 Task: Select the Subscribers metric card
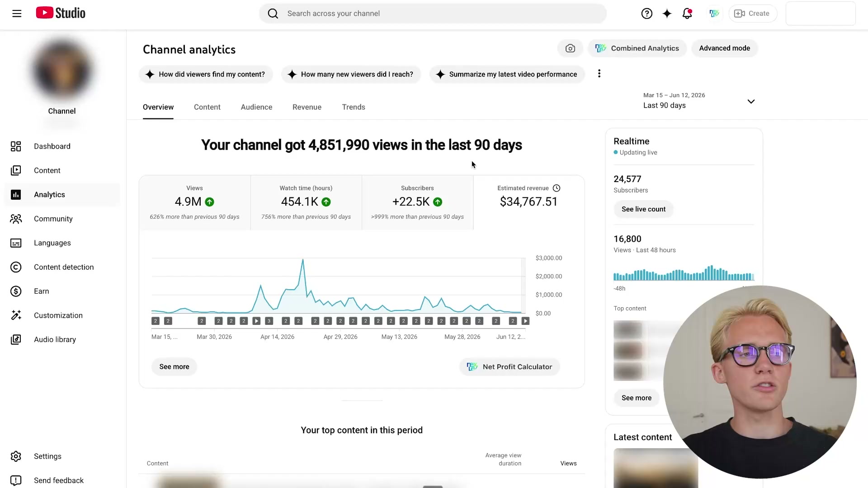tap(417, 203)
